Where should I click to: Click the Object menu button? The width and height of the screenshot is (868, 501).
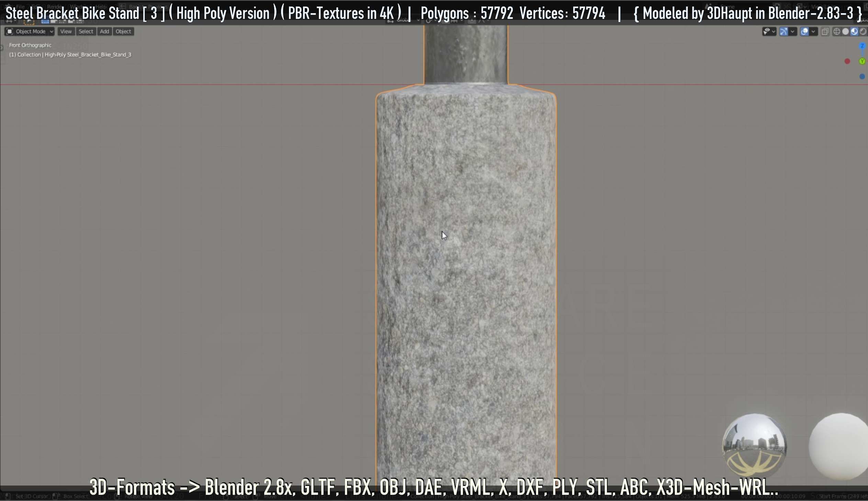[123, 31]
